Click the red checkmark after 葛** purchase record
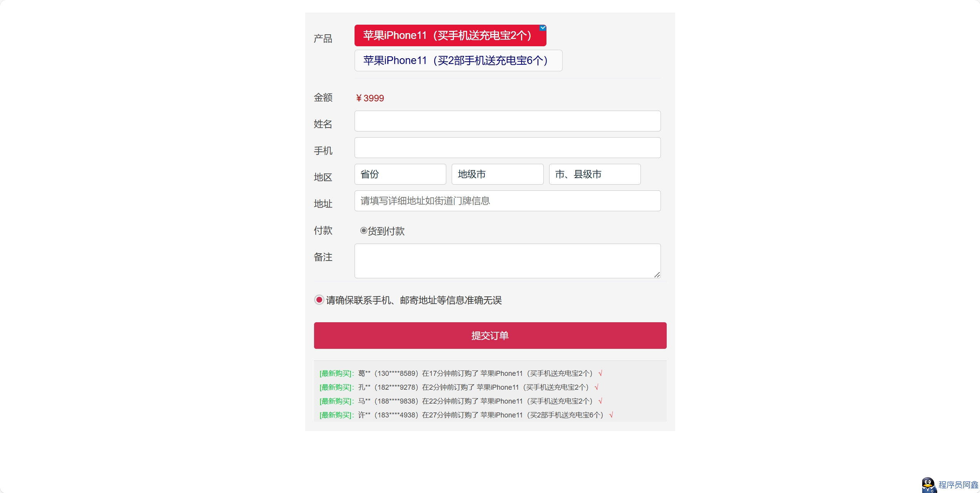Screen dimensions: 980x493 600,374
